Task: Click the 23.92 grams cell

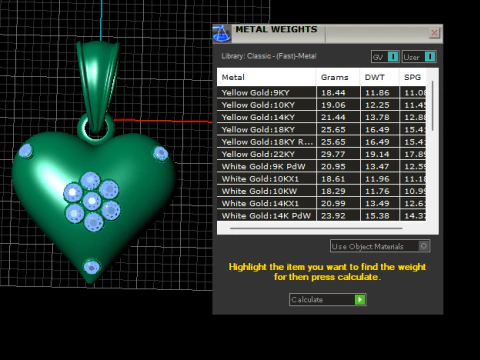Action: [x=338, y=215]
